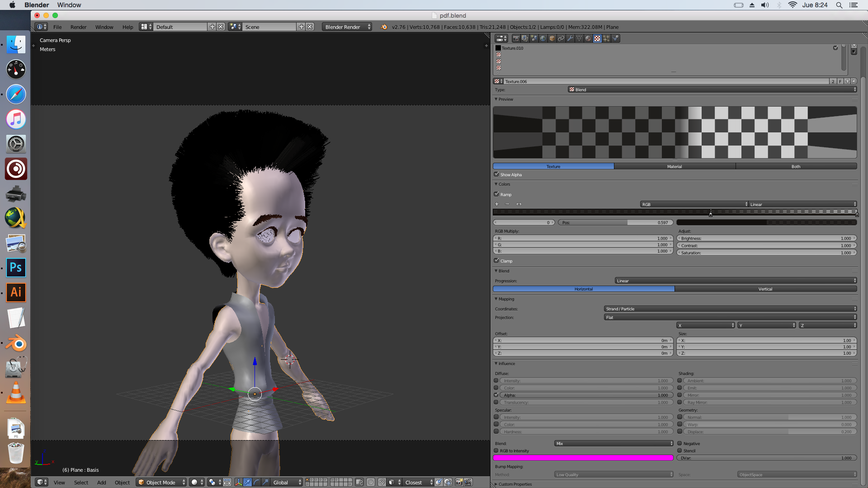Image resolution: width=868 pixels, height=488 pixels.
Task: Open the Particles properties tab
Action: click(x=606, y=38)
